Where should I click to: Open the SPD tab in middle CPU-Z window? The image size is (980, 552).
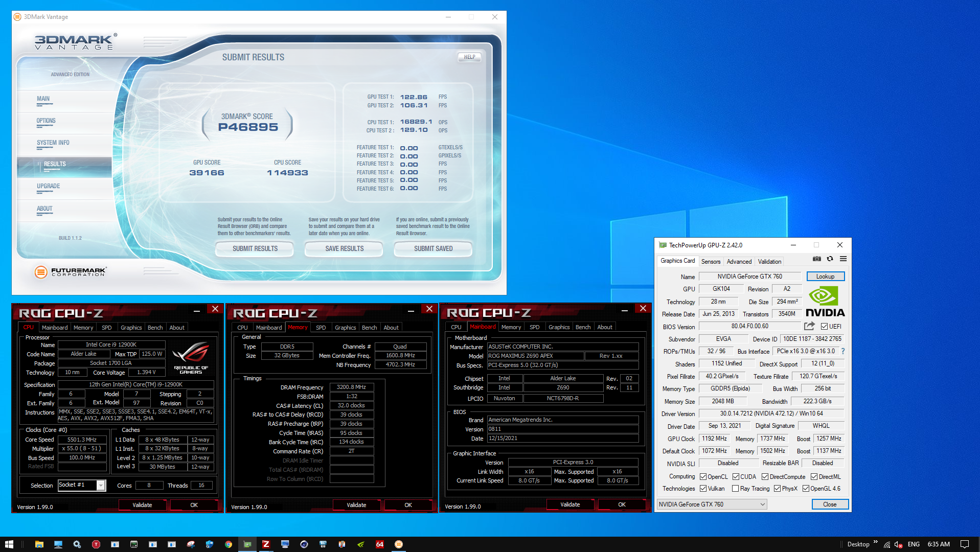pyautogui.click(x=321, y=328)
